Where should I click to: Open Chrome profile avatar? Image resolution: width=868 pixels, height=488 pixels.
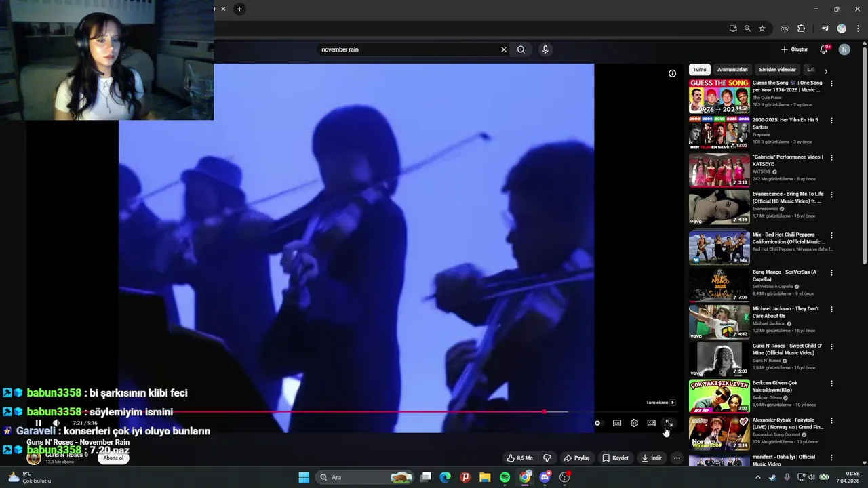842,28
